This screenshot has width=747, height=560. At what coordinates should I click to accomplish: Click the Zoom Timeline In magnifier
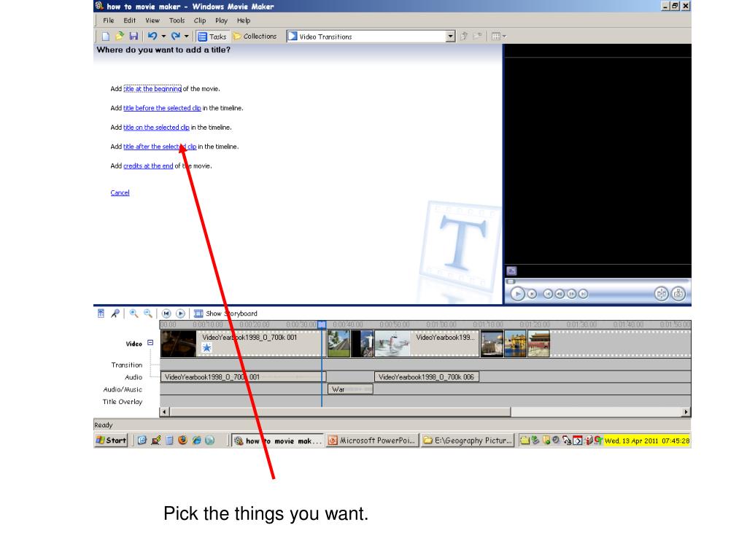[x=134, y=314]
